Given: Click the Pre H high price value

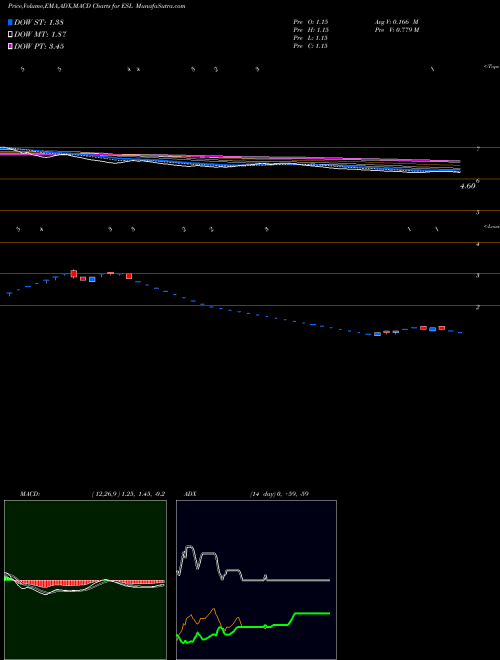Looking at the screenshot, I should tap(311, 30).
